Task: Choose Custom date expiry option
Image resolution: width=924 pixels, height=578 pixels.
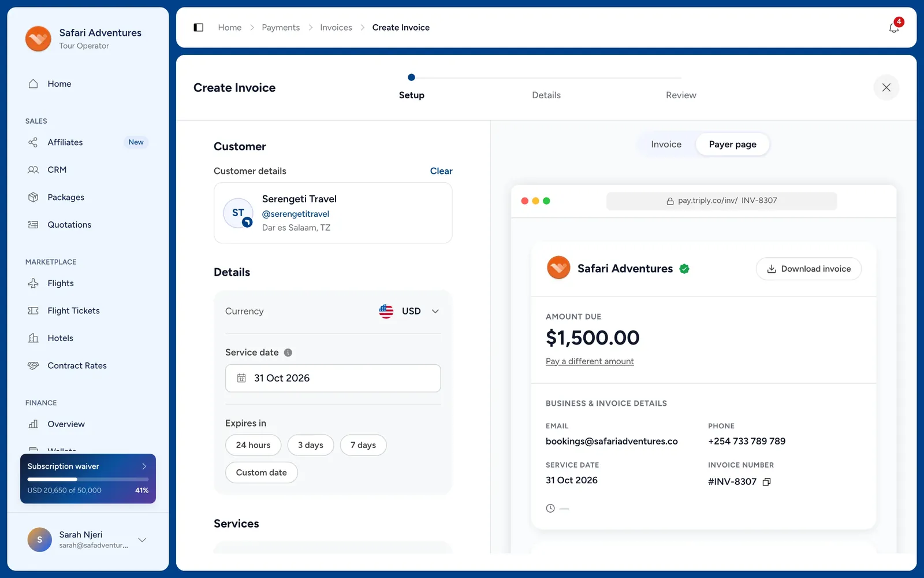Action: (262, 473)
